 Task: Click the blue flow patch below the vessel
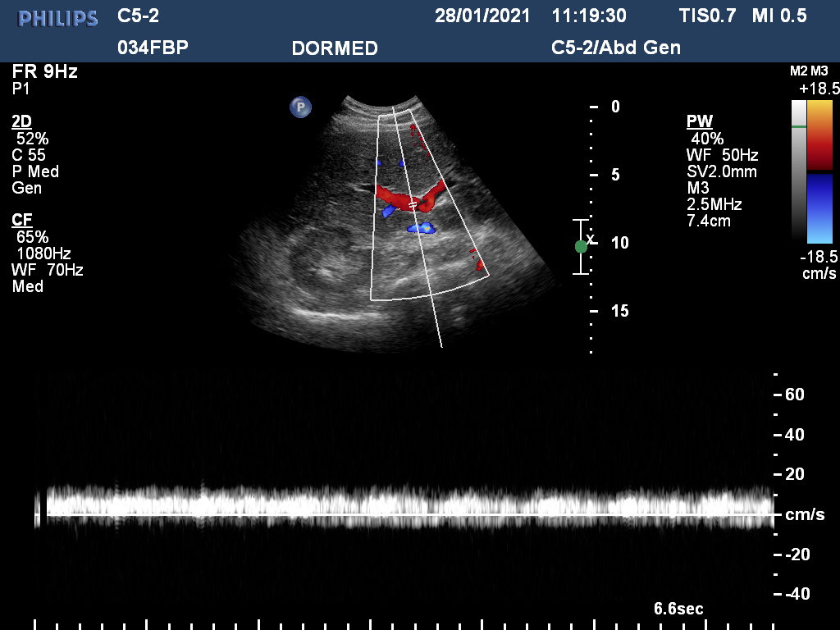point(422,228)
